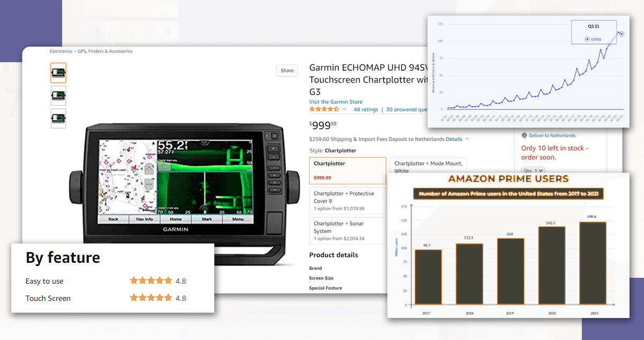Viewport: 644px width, 340px height.
Task: Click the 148.6 value above the 2021 bar
Action: 592,217
